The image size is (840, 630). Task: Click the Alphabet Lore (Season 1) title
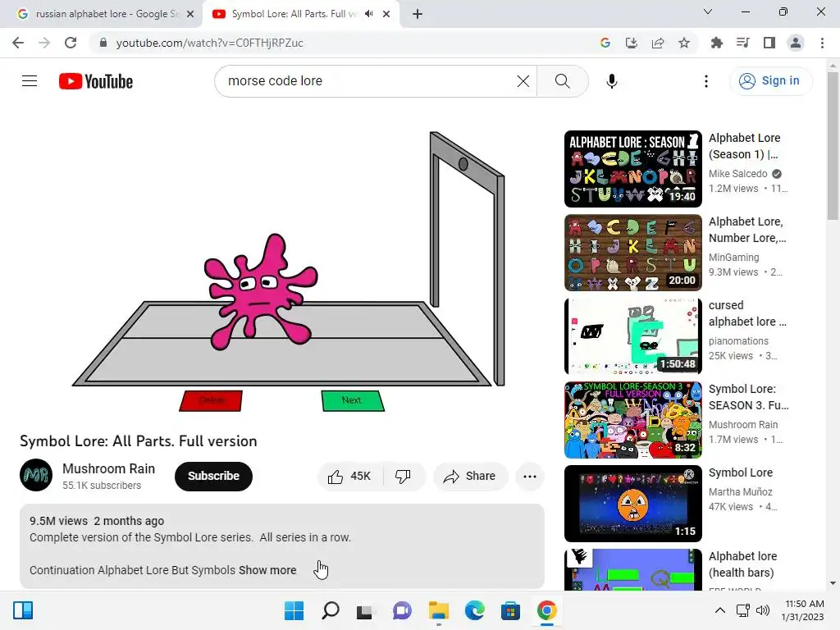pos(745,146)
